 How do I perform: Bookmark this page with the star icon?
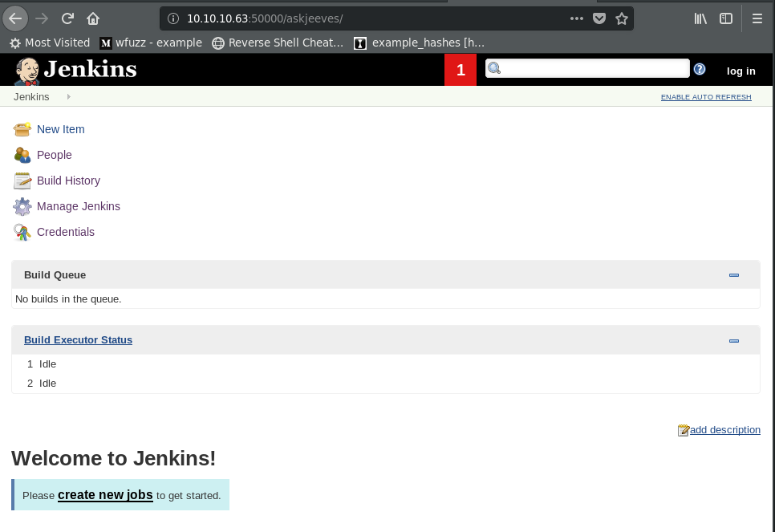coord(622,18)
